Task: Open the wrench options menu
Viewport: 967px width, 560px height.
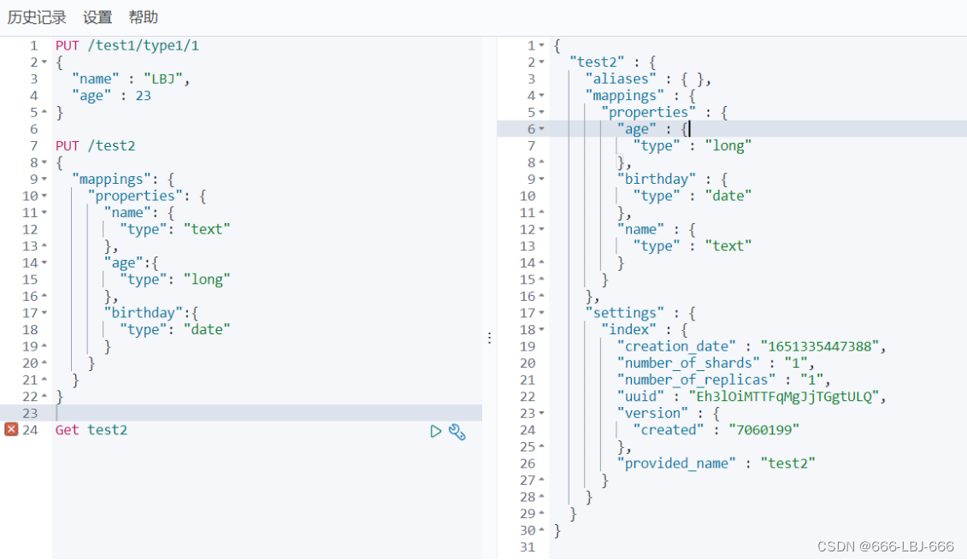Action: point(457,432)
